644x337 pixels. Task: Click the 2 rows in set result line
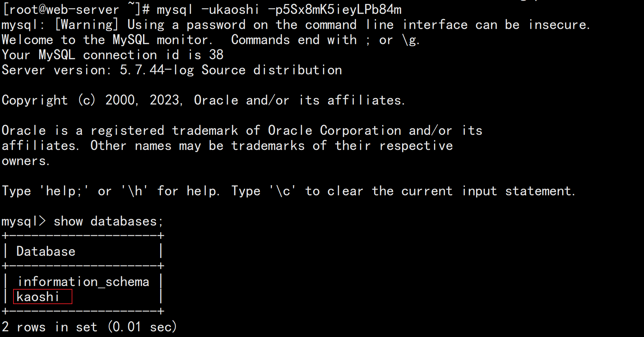click(x=89, y=327)
